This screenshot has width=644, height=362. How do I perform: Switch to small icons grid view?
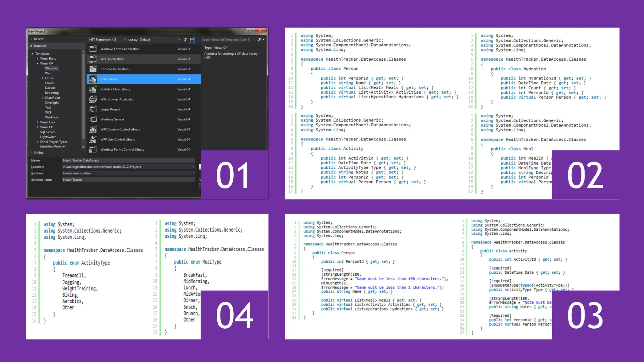pyautogui.click(x=185, y=40)
